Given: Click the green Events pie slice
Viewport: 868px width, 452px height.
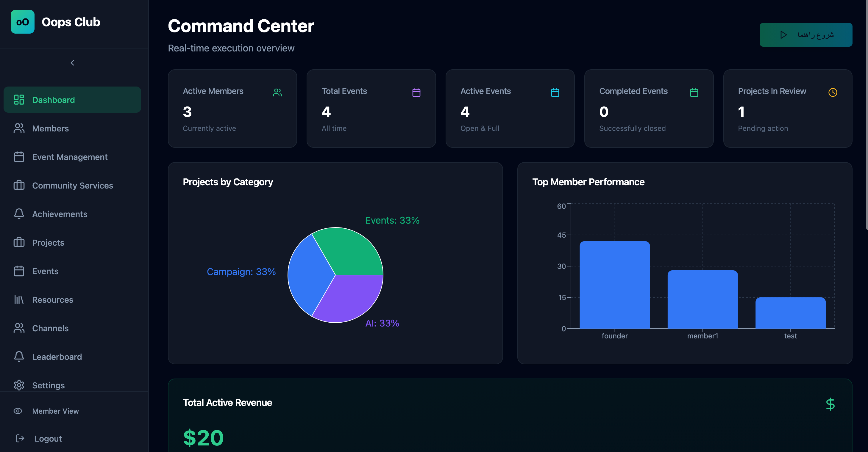Looking at the screenshot, I should click(x=350, y=251).
